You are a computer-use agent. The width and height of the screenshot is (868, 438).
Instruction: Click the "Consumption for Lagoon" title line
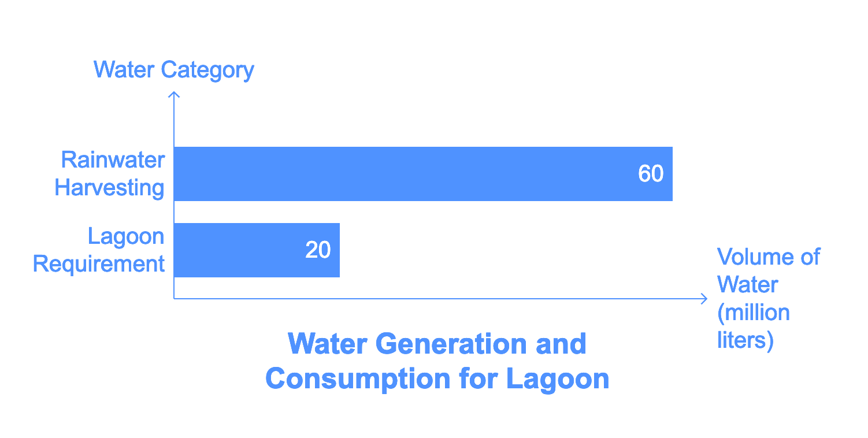click(437, 378)
